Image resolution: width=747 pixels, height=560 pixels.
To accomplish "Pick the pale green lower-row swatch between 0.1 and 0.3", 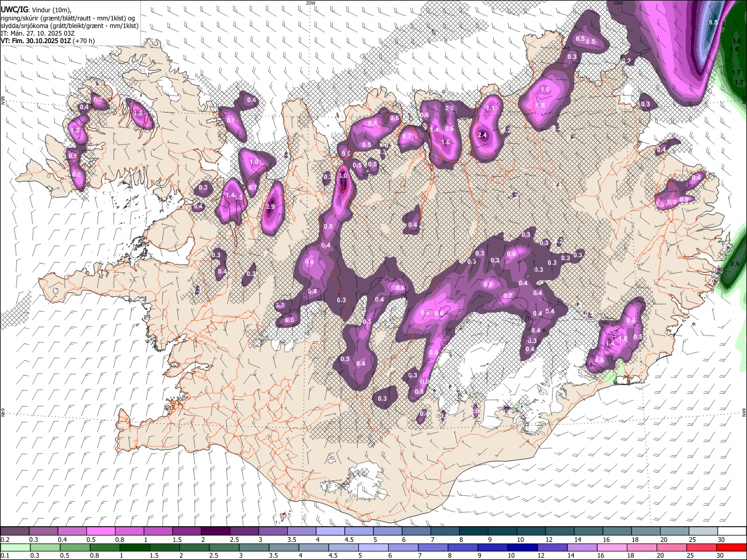I will coord(15,547).
